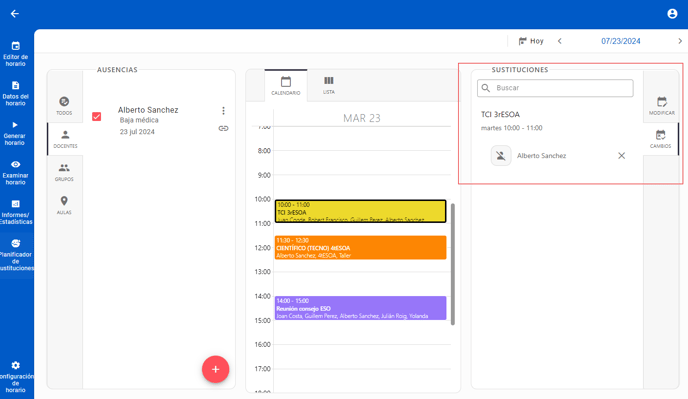688x399 pixels.
Task: Switch to Calendario view tab
Action: tap(286, 86)
